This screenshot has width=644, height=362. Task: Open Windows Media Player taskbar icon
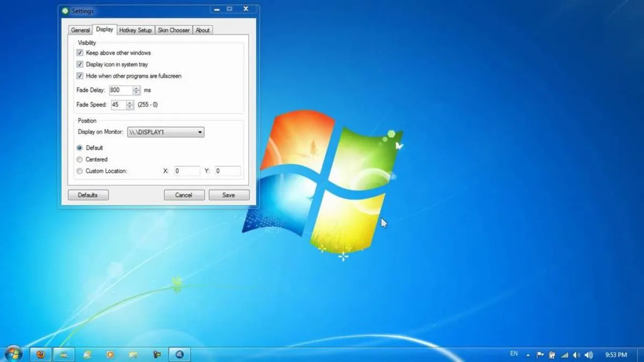tap(110, 354)
